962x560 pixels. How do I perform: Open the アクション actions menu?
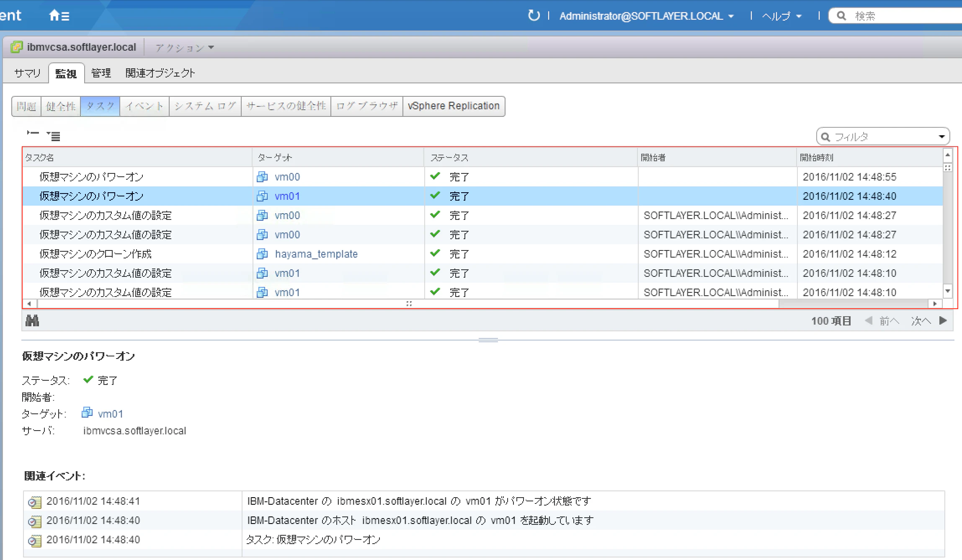184,47
